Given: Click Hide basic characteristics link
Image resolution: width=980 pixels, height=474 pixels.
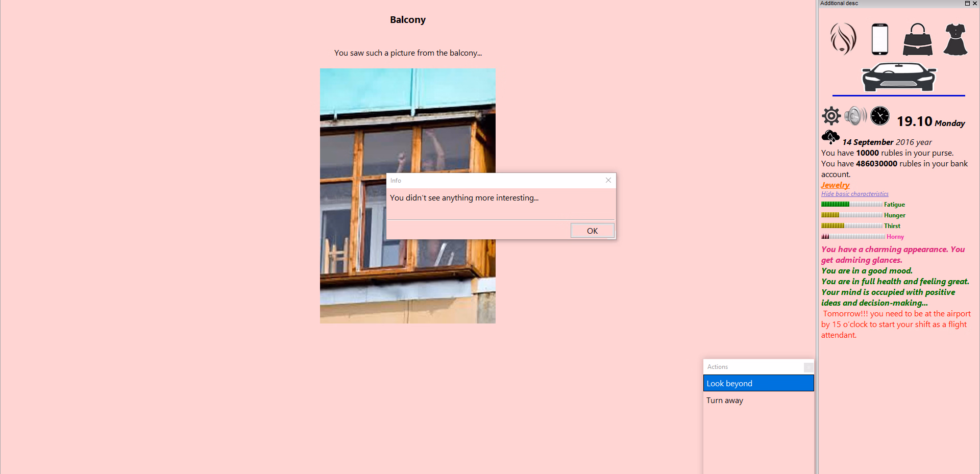Looking at the screenshot, I should 854,194.
